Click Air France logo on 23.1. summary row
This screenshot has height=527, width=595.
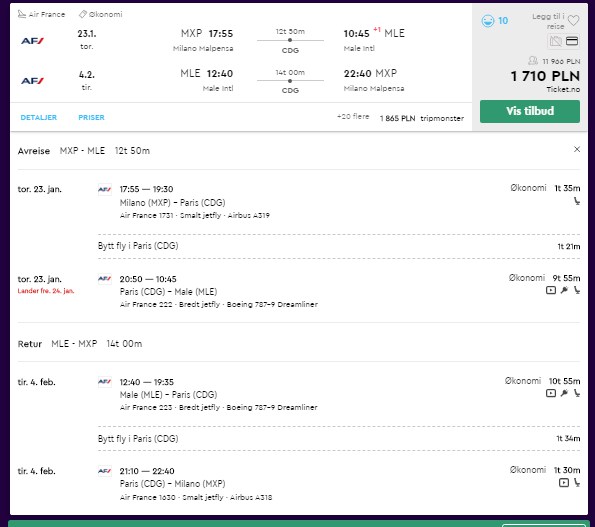(x=32, y=41)
